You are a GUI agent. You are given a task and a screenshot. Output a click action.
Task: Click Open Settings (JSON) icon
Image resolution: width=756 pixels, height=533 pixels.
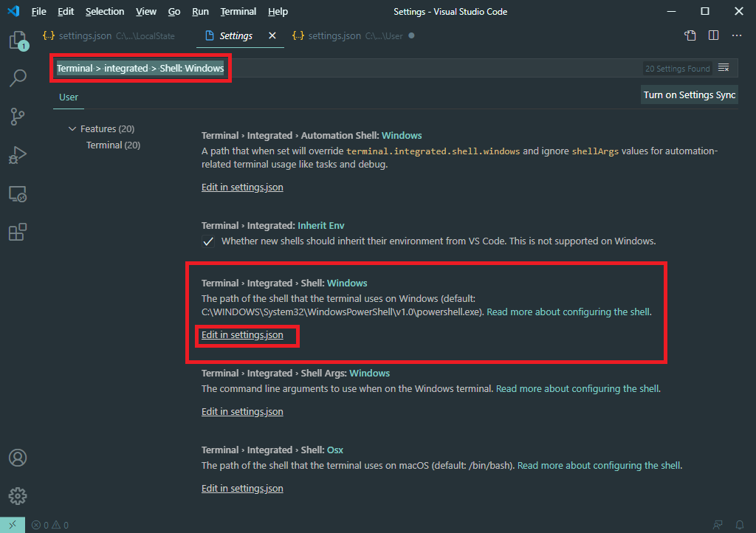click(x=690, y=35)
